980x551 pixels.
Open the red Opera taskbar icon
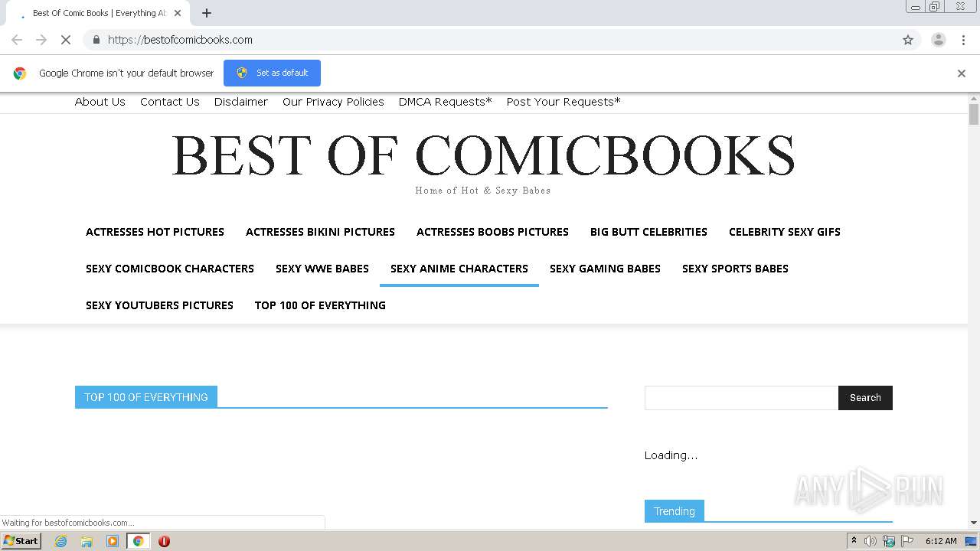[x=164, y=541]
